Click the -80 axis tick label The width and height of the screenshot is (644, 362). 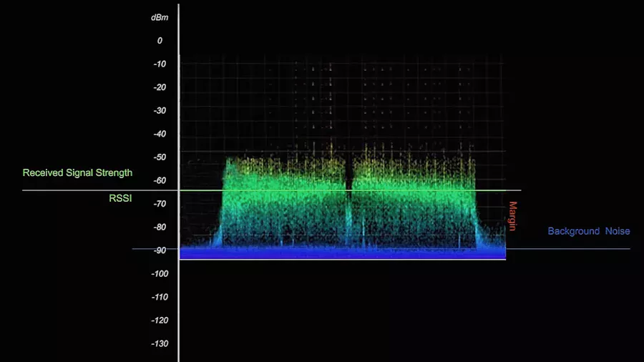(x=160, y=228)
